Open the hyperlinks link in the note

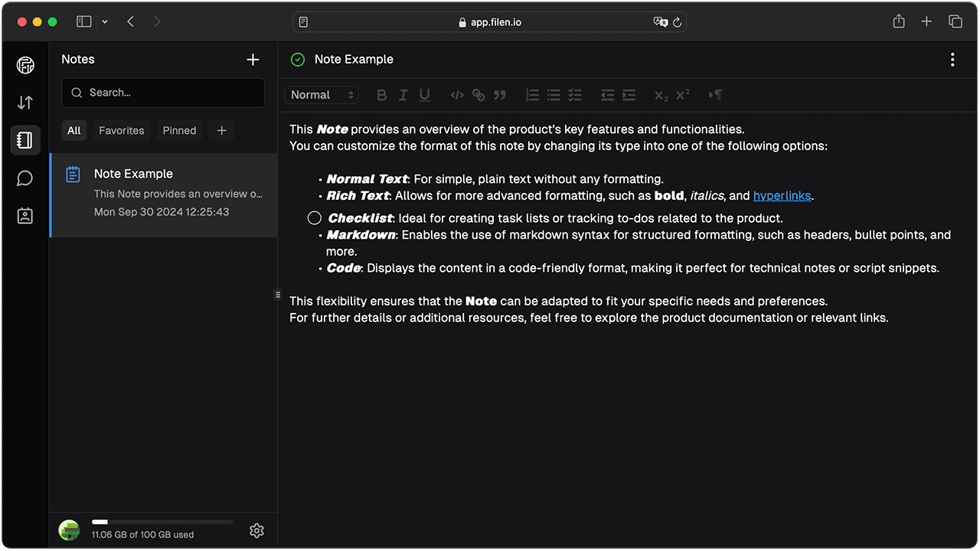point(782,195)
